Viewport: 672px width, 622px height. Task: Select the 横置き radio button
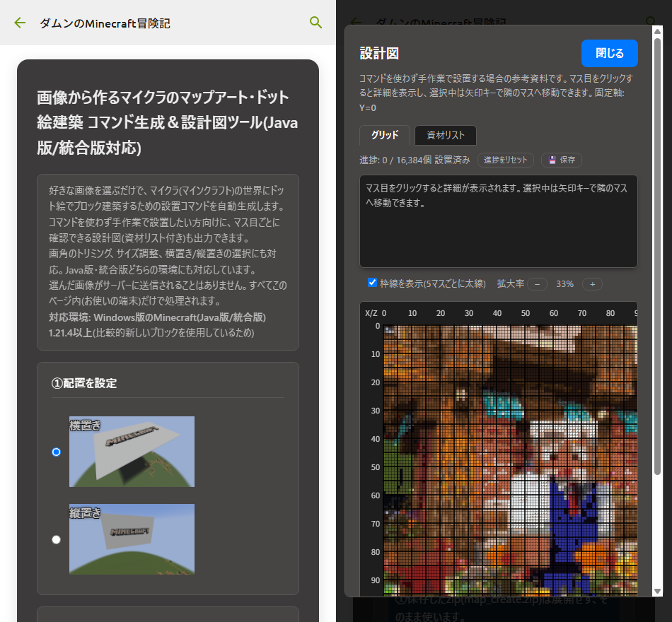56,452
